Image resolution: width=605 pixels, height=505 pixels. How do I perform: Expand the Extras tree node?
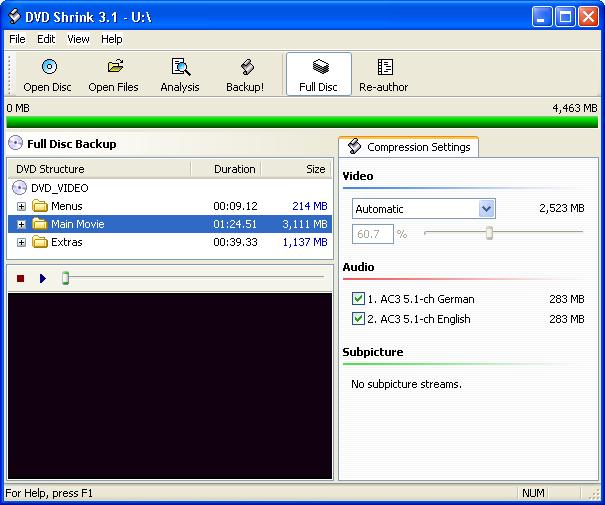coord(22,243)
